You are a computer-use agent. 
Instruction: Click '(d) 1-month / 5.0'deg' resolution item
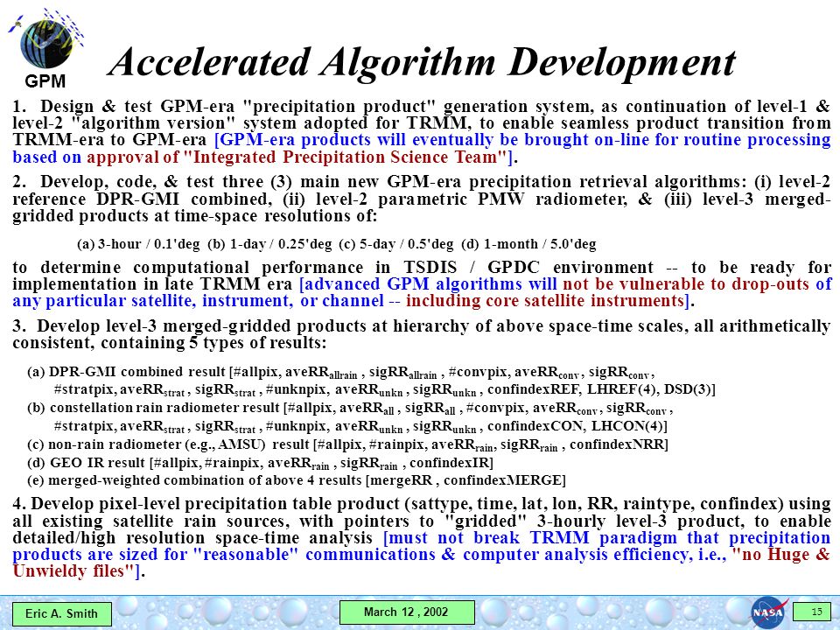[528, 244]
